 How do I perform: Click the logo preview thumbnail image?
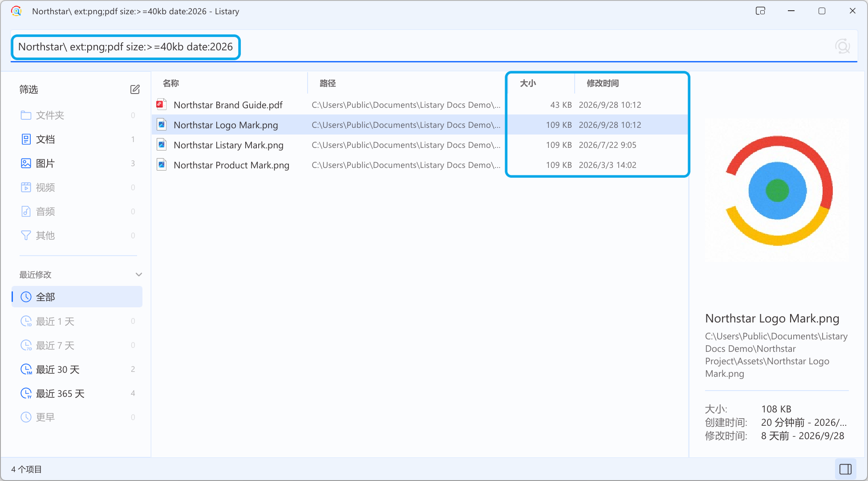click(x=777, y=191)
